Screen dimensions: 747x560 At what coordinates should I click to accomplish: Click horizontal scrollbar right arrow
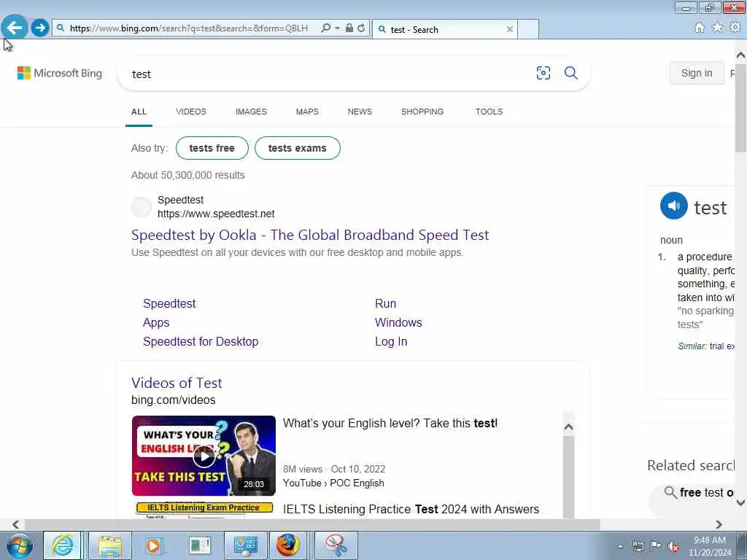click(x=719, y=524)
